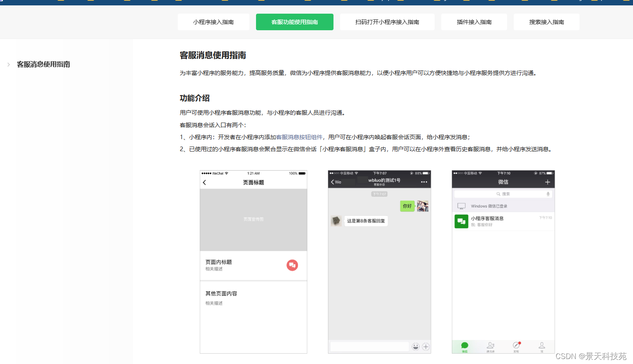The width and height of the screenshot is (633, 364).
Task: Tap the contacts tab icon in bottom bar
Action: click(490, 346)
